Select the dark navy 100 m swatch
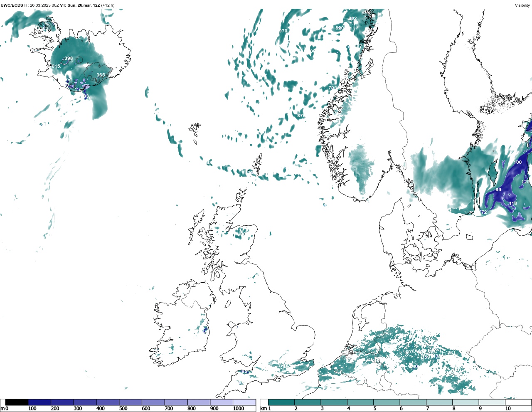The height and width of the screenshot is (412, 532). (39, 402)
